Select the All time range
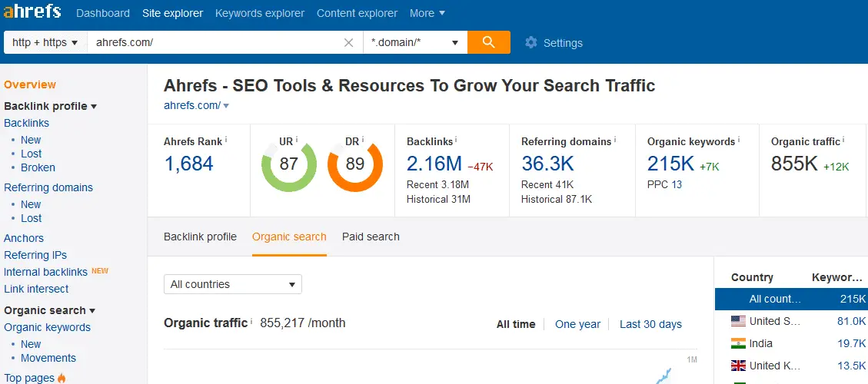The width and height of the screenshot is (868, 384). pyautogui.click(x=516, y=324)
